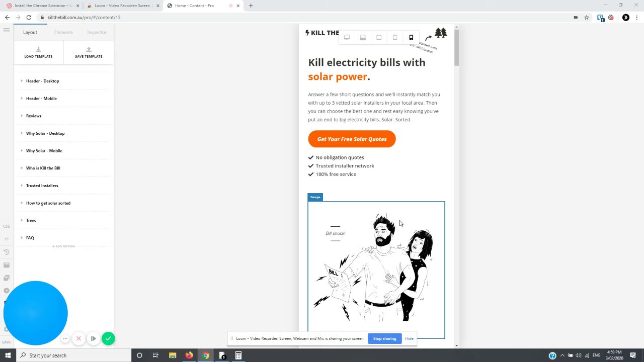644x362 pixels.
Task: Click the Save button in sidebar
Action: click(x=7, y=342)
